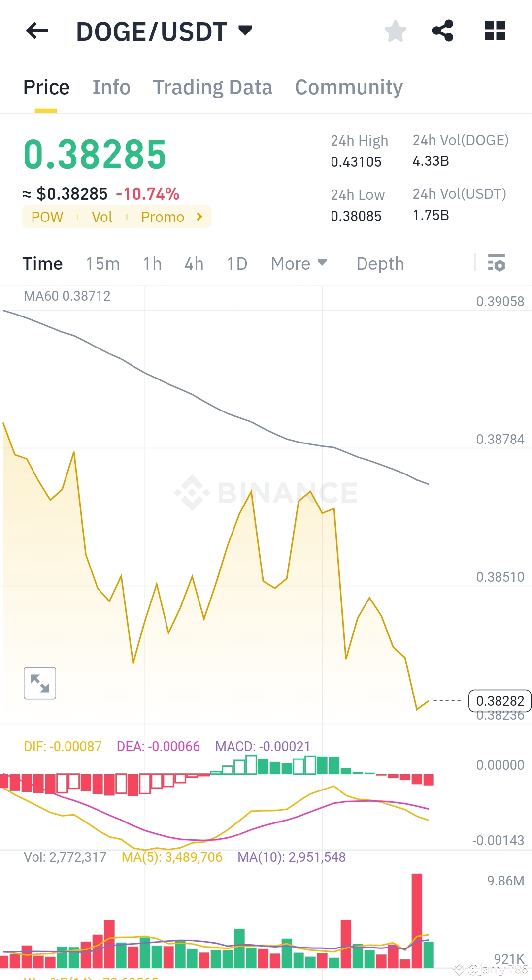Select the 1D timeframe

236,264
